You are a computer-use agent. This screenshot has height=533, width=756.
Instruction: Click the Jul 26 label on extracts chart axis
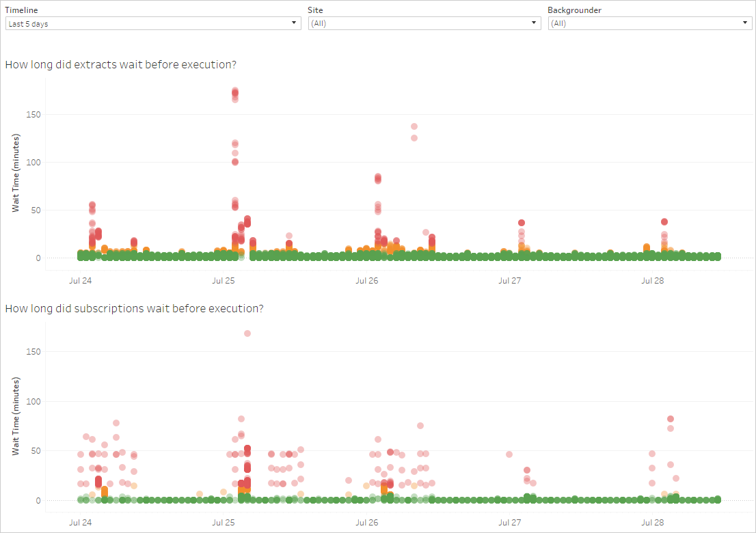[367, 281]
